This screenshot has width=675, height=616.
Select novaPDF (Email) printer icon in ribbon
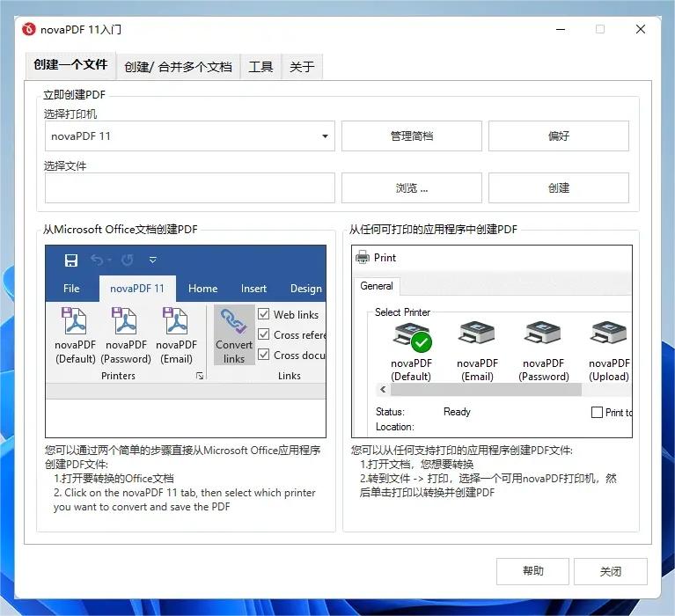click(x=176, y=321)
